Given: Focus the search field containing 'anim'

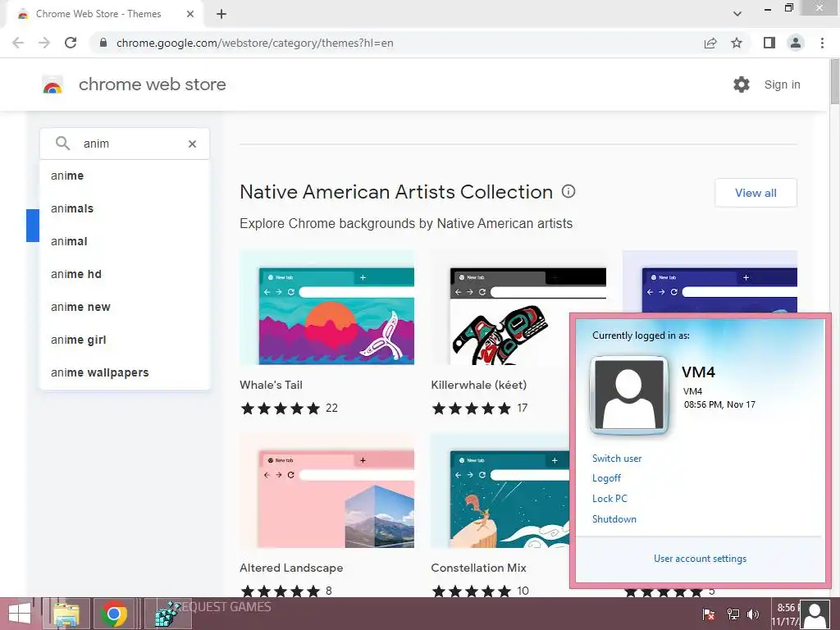Looking at the screenshot, I should (x=125, y=144).
